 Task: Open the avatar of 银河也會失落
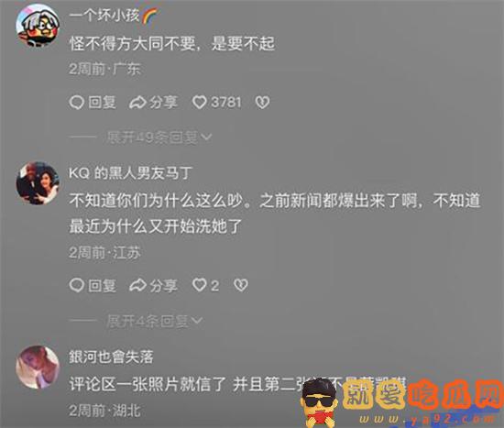click(38, 367)
